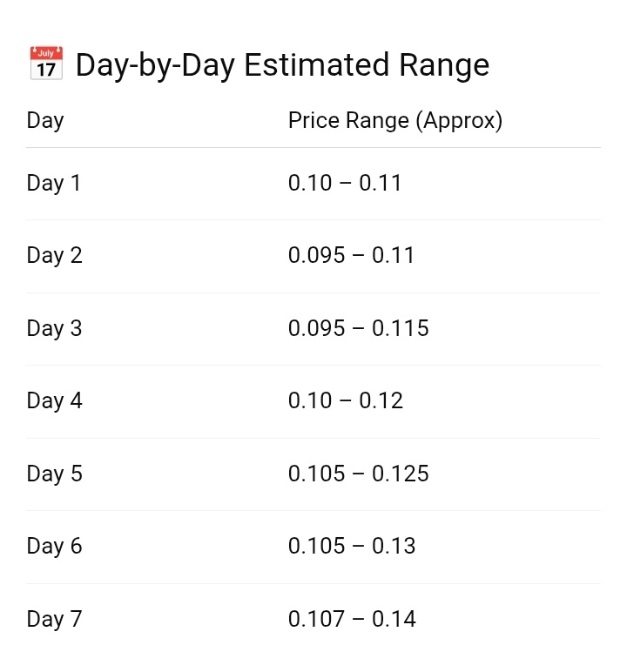Viewport: 627px width, 672px height.
Task: Select the 0.105 – 0.125 price range
Action: coord(358,474)
